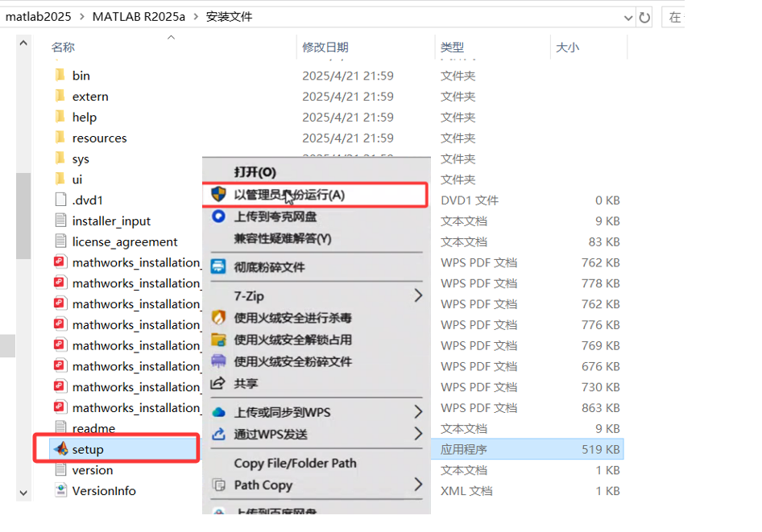Click the Path Copy icon
This screenshot has width=762, height=532.
[219, 485]
